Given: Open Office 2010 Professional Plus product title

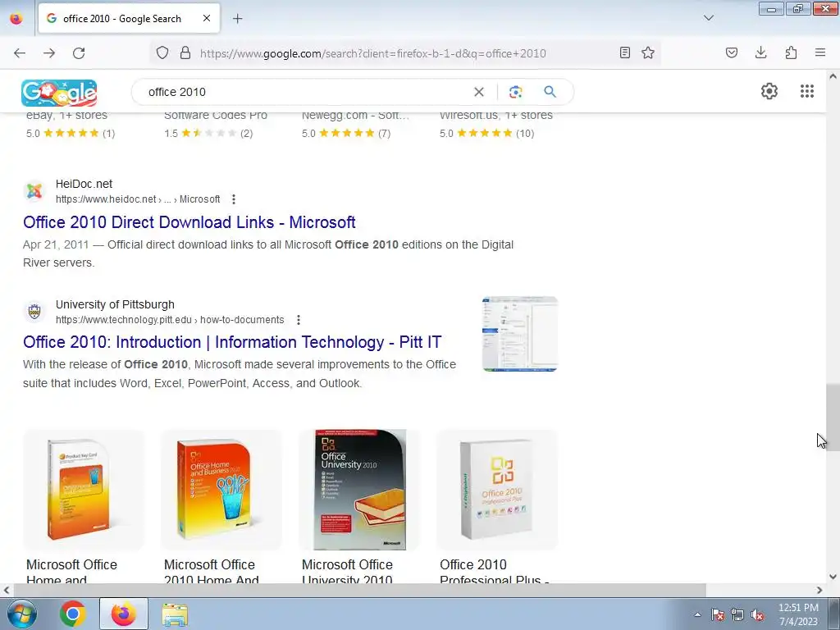Looking at the screenshot, I should tap(494, 572).
